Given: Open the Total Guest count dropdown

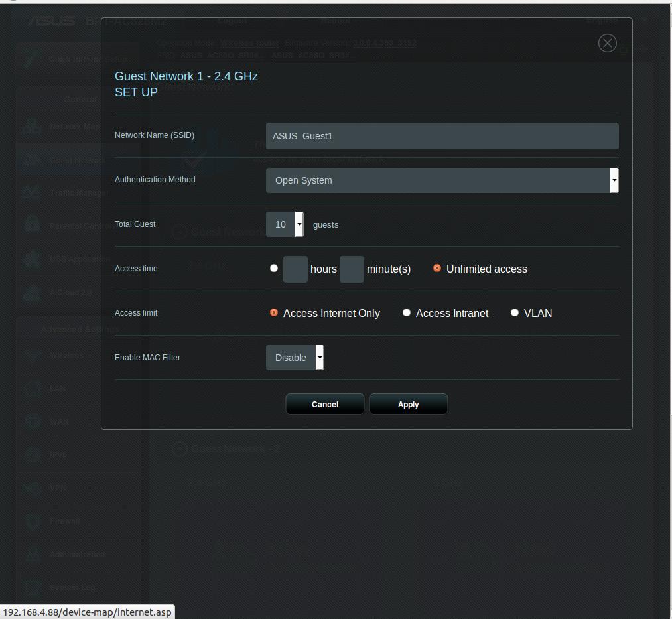Looking at the screenshot, I should [285, 224].
